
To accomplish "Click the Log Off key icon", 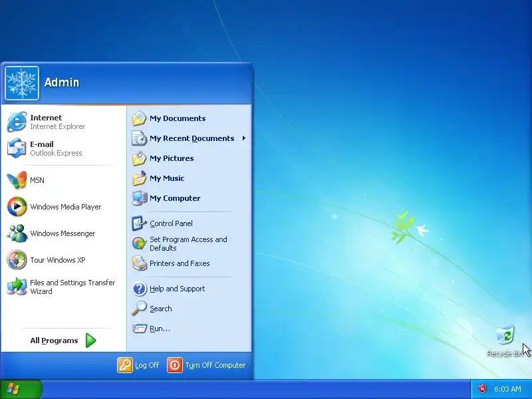I will click(125, 365).
